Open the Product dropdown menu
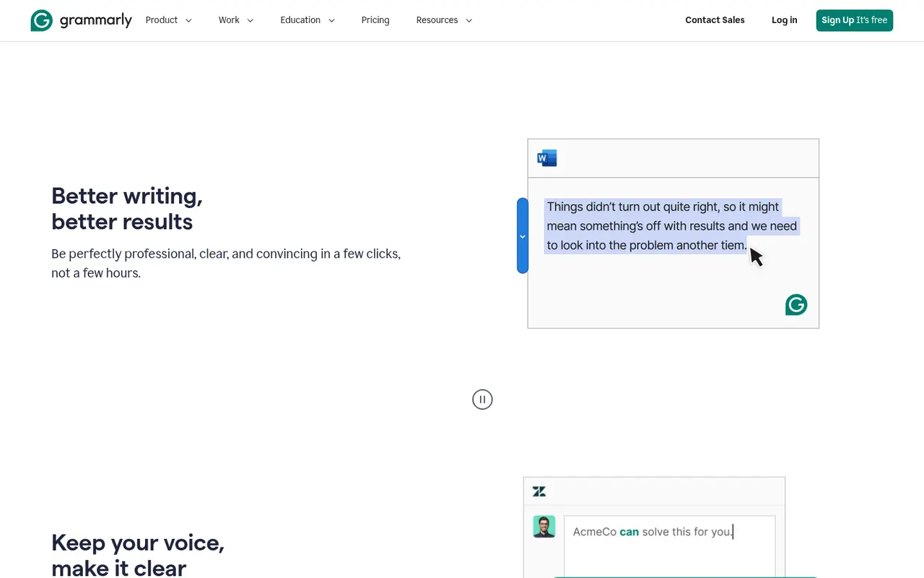The height and width of the screenshot is (578, 924). (x=169, y=20)
